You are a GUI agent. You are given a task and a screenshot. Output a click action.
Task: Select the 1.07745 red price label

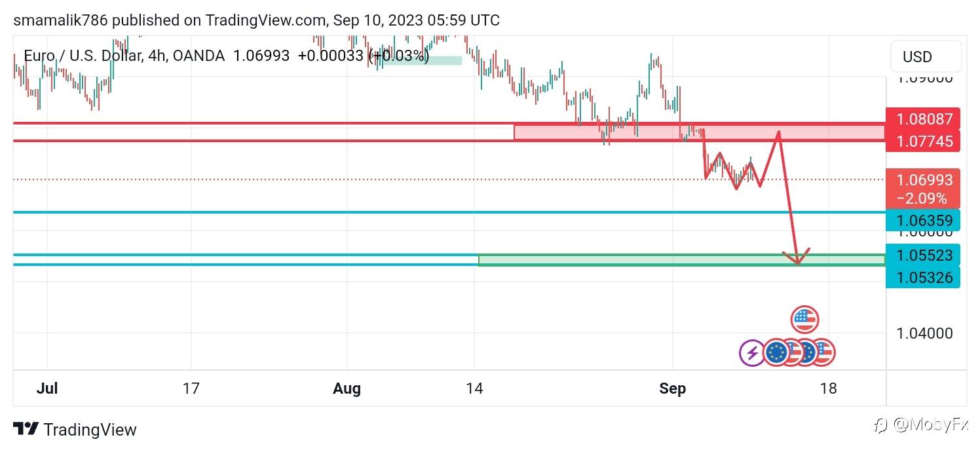pos(923,141)
